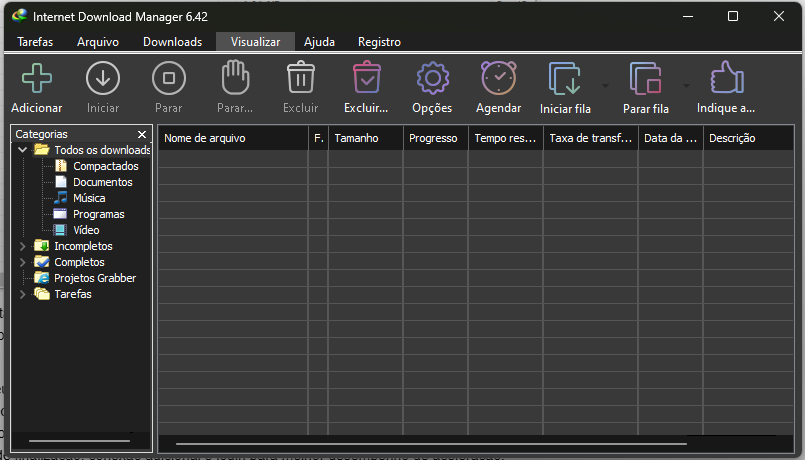Viewport: 805px width, 460px height.
Task: Select Projetos Grabber label
Action: tap(95, 278)
